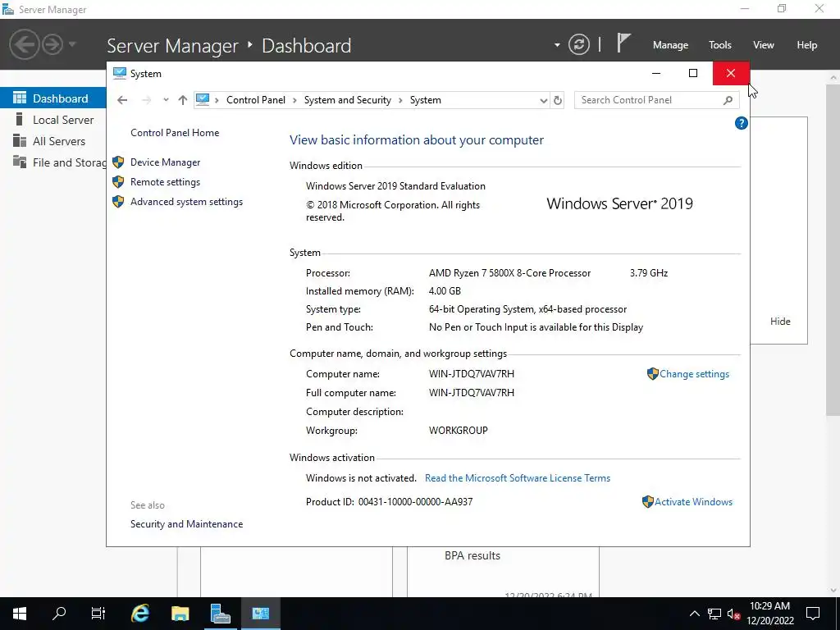Open the Windows Start menu
Screen dimensions: 840x630
(20, 614)
